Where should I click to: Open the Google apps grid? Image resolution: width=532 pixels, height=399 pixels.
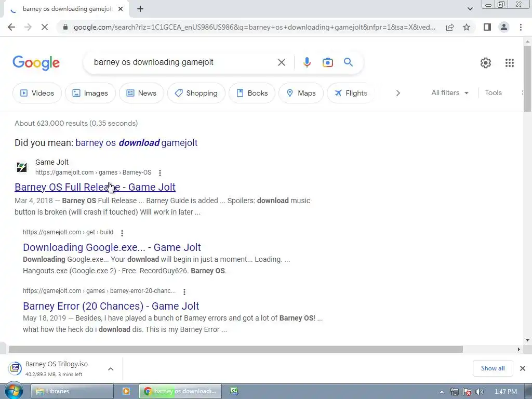pyautogui.click(x=509, y=63)
